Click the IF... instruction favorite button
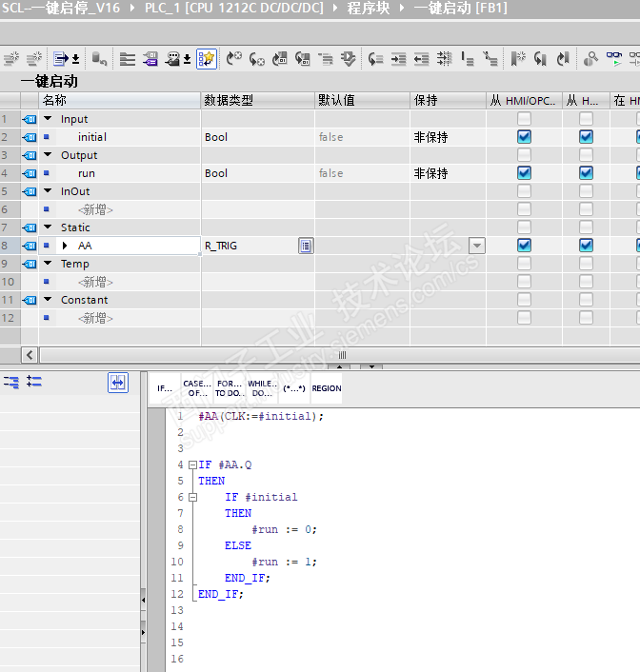 click(x=165, y=388)
